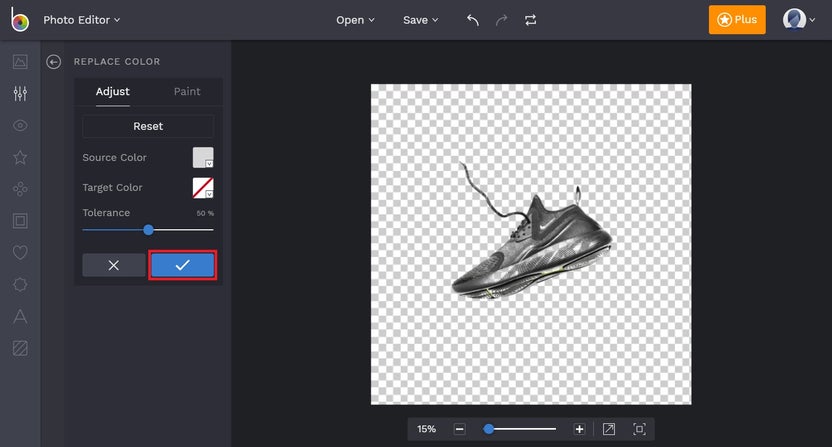
Task: Select the Adjust tab
Action: 112,91
